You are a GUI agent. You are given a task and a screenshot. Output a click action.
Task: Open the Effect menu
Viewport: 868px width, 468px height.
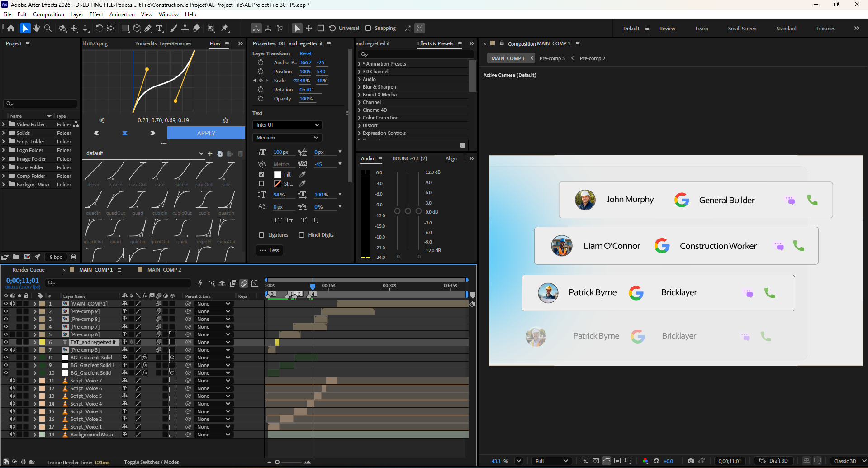click(96, 14)
